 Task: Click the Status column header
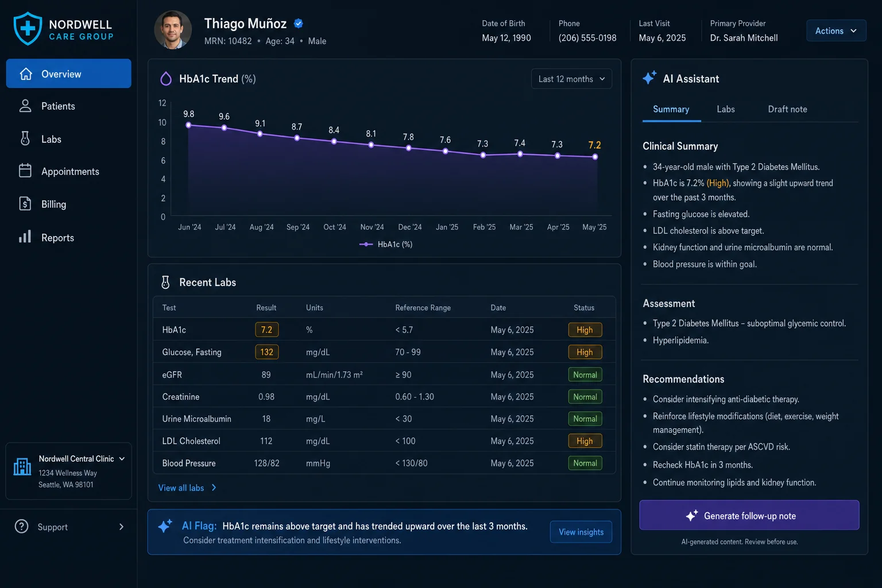pyautogui.click(x=584, y=308)
